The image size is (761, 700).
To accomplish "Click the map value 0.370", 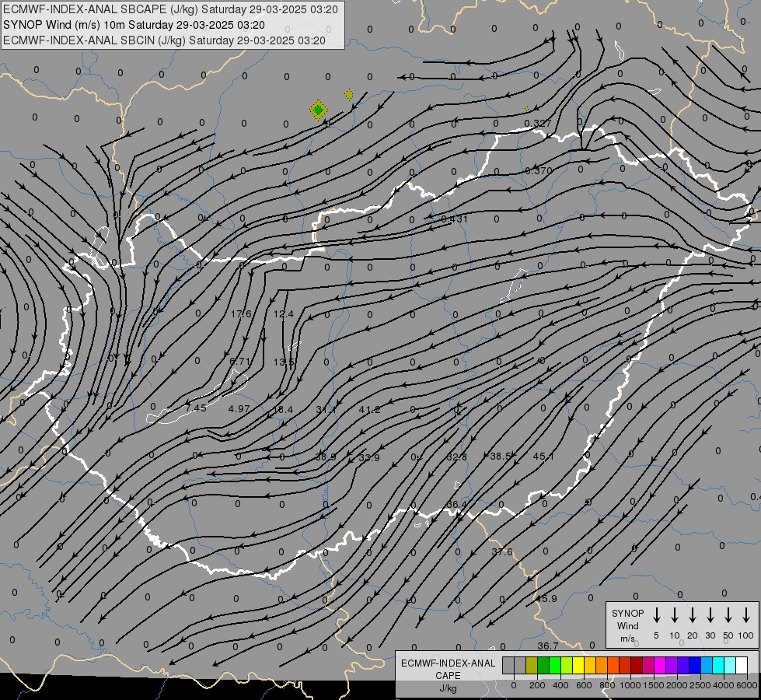I will (x=539, y=170).
